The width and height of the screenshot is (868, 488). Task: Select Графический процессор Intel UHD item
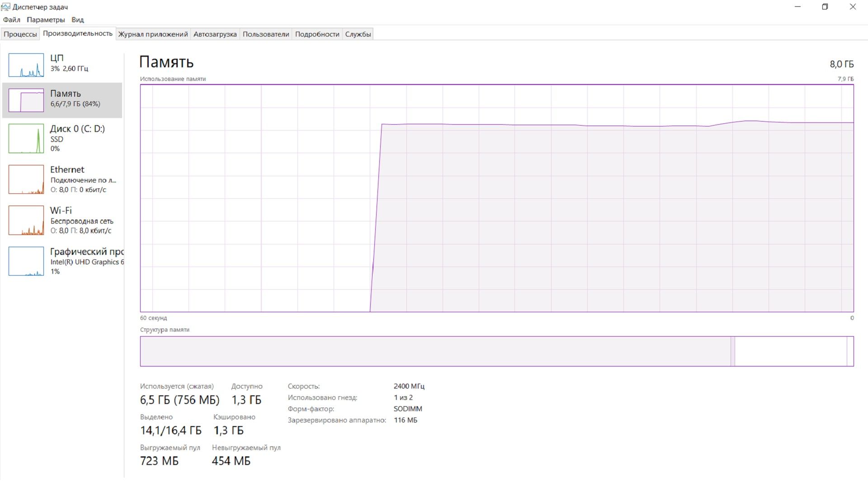click(x=86, y=261)
